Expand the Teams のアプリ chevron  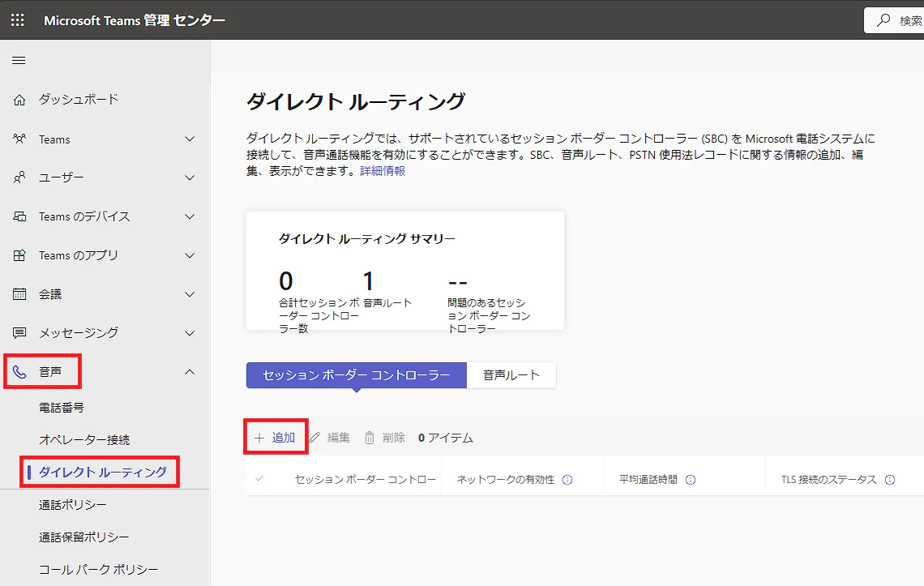[190, 255]
